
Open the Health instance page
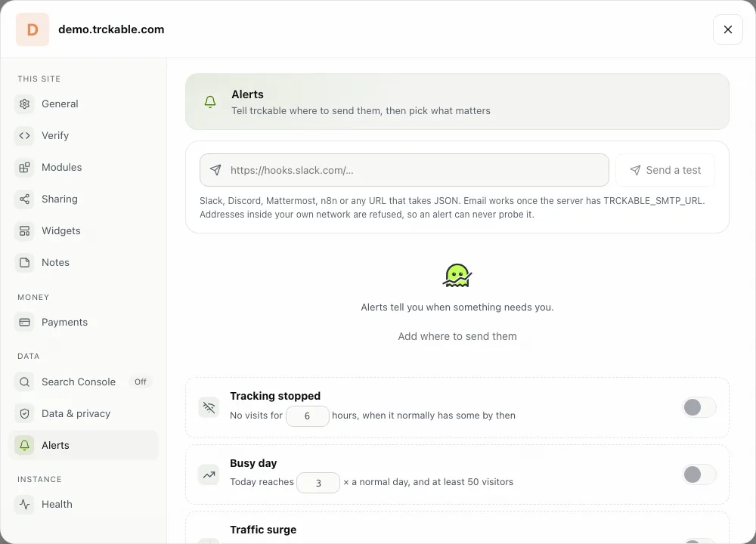(x=83, y=505)
